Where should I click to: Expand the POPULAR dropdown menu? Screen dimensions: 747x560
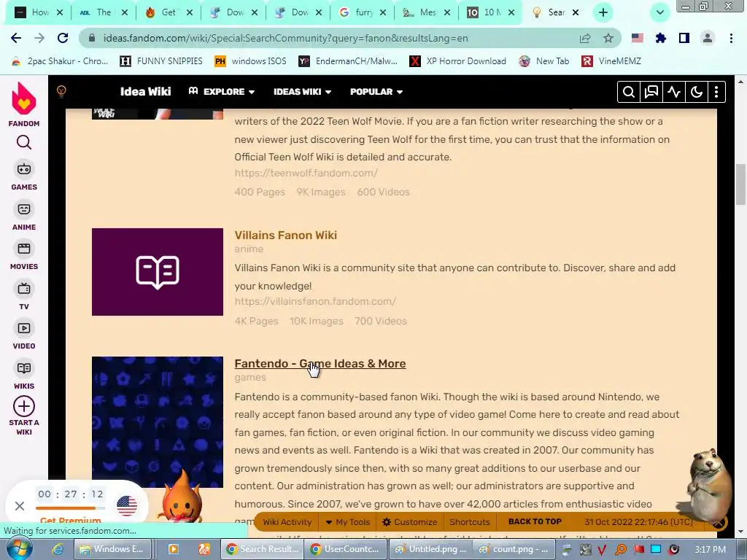tap(376, 91)
